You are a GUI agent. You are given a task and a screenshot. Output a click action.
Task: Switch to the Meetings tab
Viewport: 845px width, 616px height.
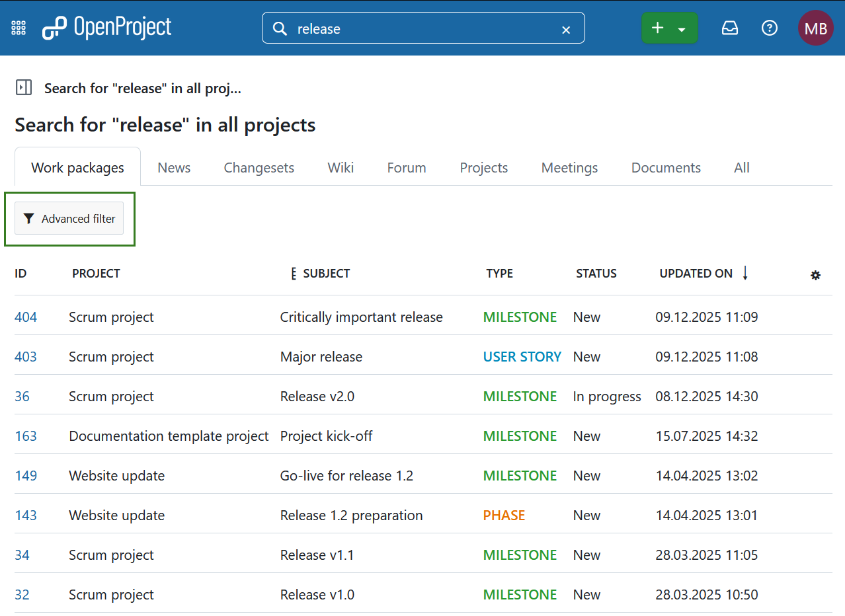tap(569, 167)
